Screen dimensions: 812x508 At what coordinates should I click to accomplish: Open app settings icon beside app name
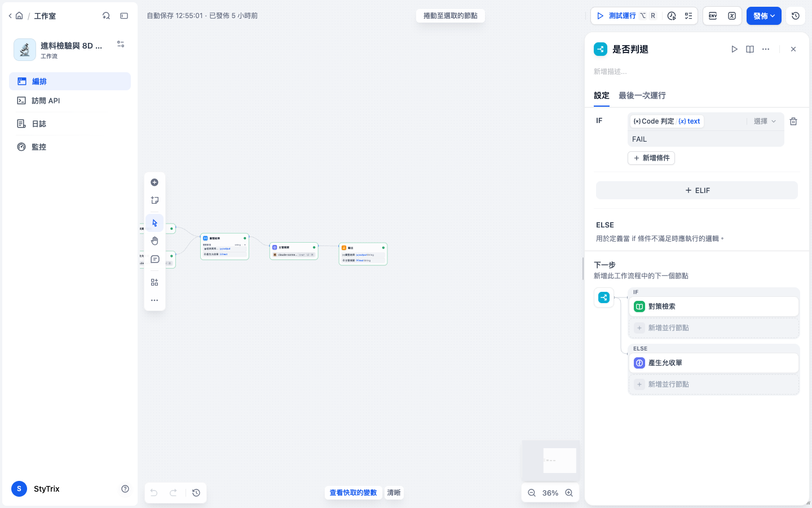coord(121,44)
